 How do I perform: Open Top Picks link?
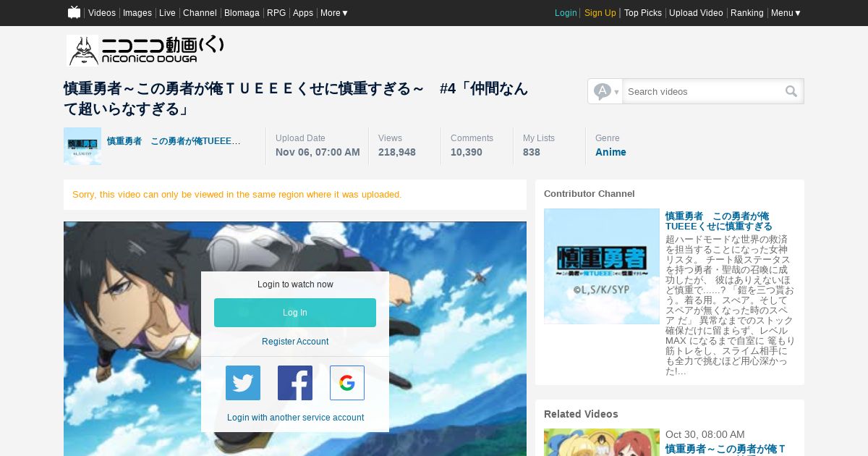pos(643,13)
